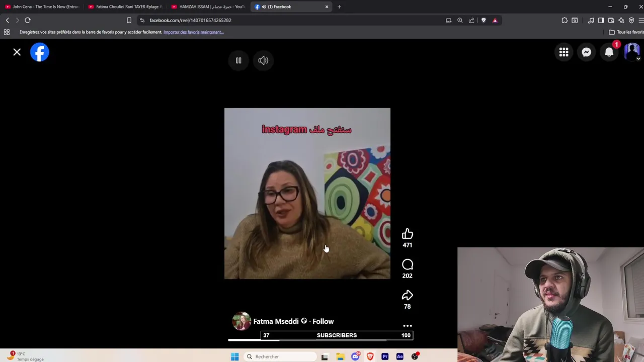
Task: Go back to the previous page
Action: tap(8, 20)
